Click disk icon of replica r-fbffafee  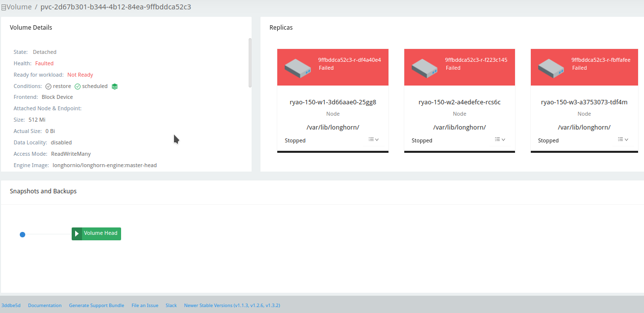[x=552, y=68]
